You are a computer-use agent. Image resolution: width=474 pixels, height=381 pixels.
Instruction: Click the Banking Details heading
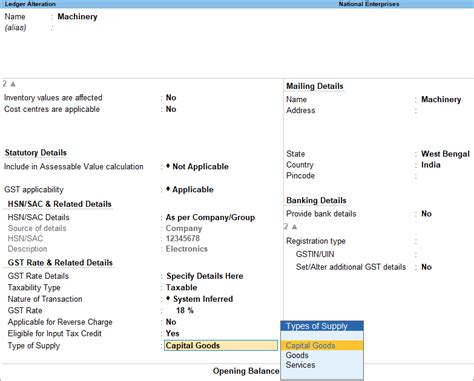tap(316, 200)
